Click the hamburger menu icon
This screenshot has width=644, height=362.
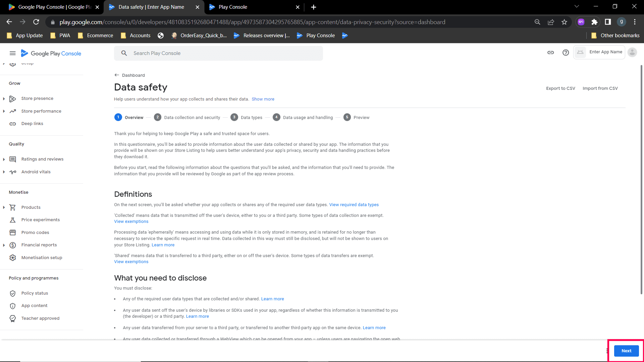tap(12, 53)
